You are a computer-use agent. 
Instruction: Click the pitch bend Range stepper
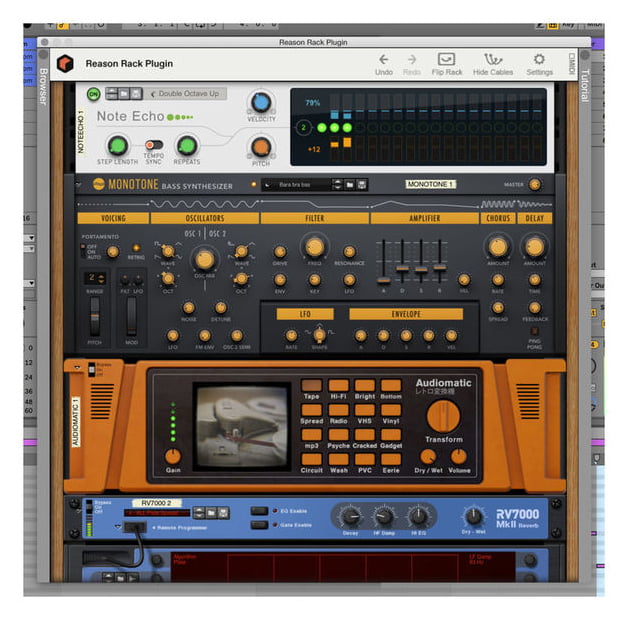[101, 278]
